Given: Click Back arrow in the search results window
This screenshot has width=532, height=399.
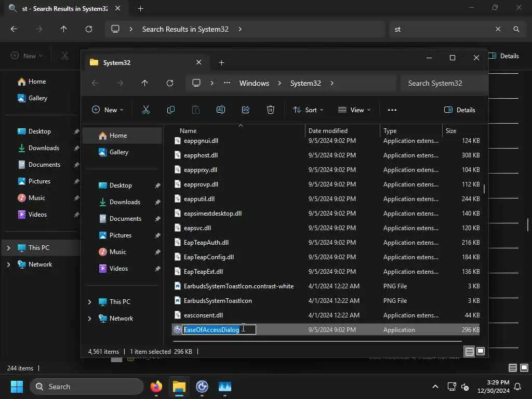Looking at the screenshot, I should [14, 29].
